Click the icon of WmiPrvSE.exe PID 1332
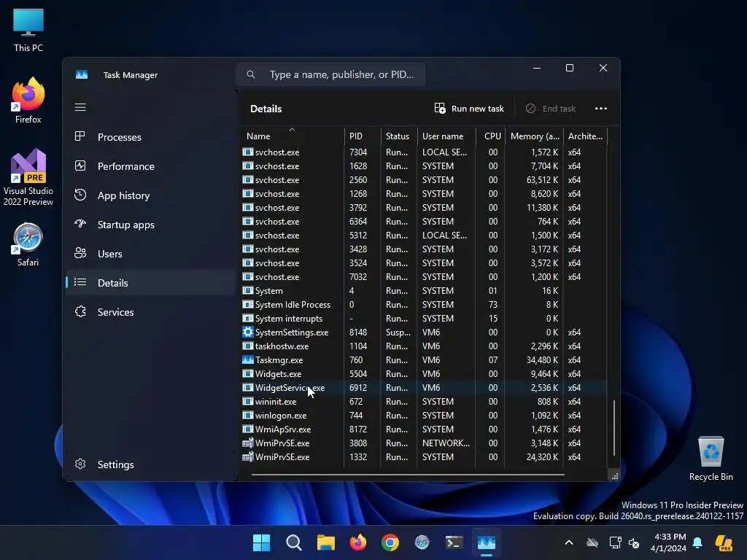Viewport: 747px width, 560px height. [x=248, y=456]
